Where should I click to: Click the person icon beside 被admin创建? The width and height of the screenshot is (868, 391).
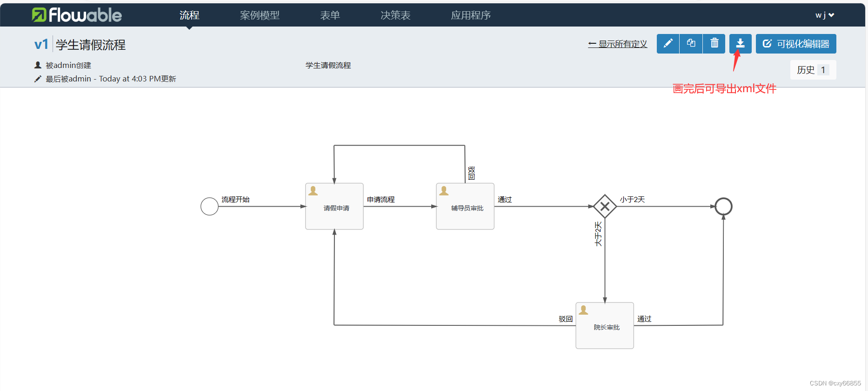[38, 65]
